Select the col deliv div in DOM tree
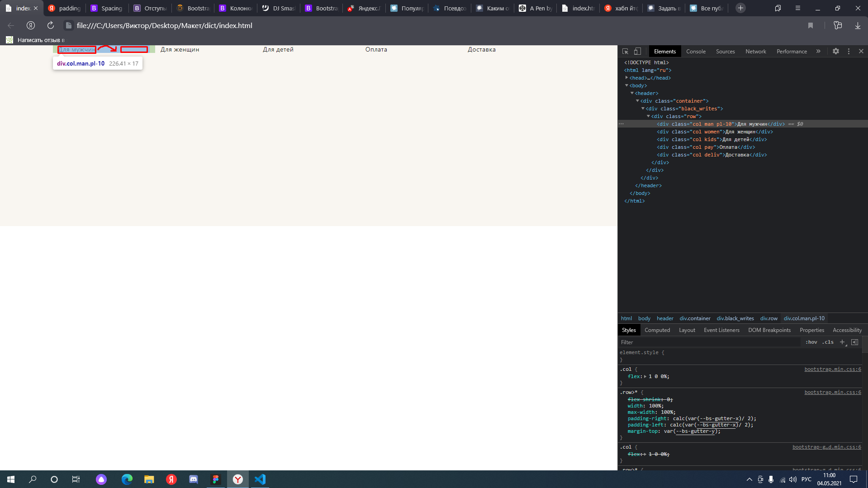868x488 pixels. coord(711,155)
